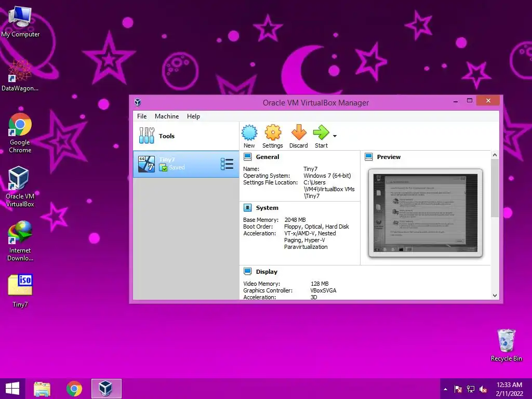Click the Display section monitor icon
This screenshot has height=399, width=532.
tap(248, 271)
